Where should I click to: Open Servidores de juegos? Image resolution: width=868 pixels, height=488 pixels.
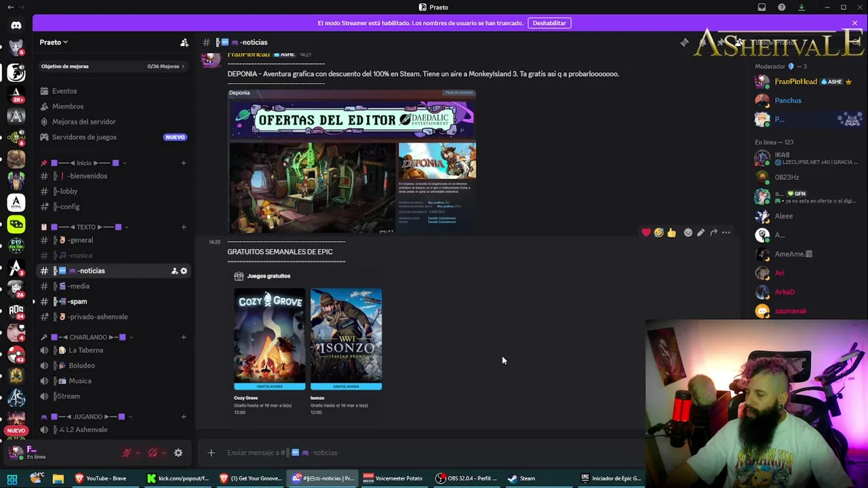coord(84,138)
